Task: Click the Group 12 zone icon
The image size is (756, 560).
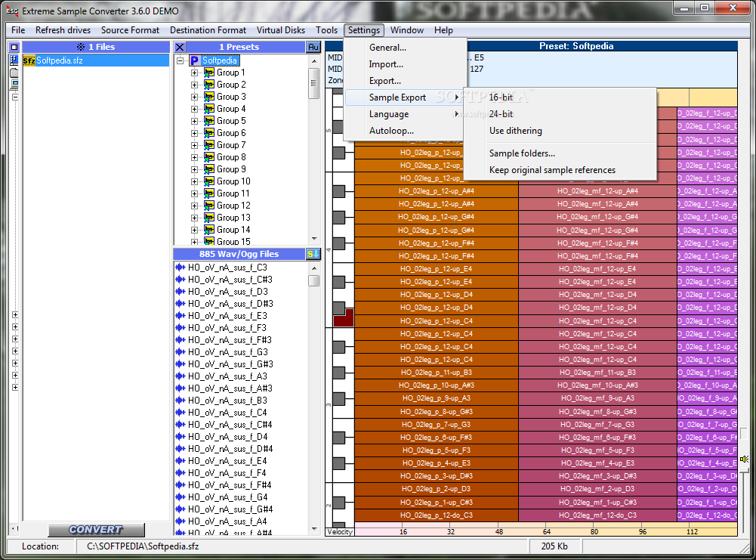Action: click(208, 206)
